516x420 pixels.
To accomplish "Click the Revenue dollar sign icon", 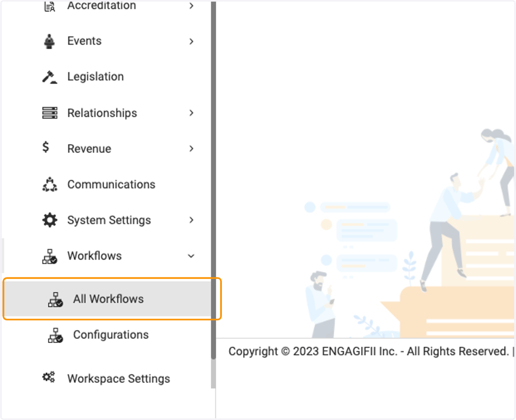I will pos(46,147).
